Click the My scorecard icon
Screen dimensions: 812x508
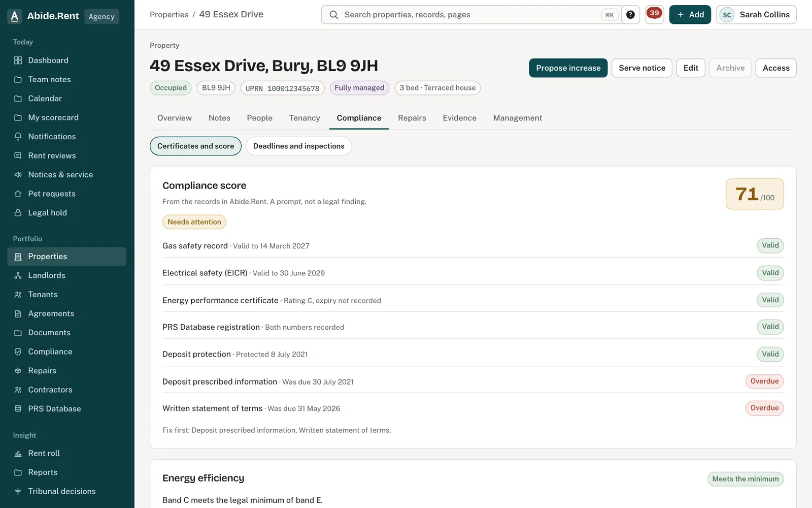click(x=18, y=117)
